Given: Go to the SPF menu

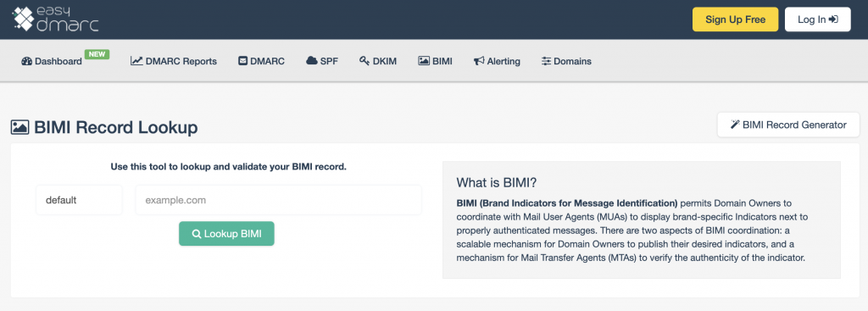Looking at the screenshot, I should point(321,61).
